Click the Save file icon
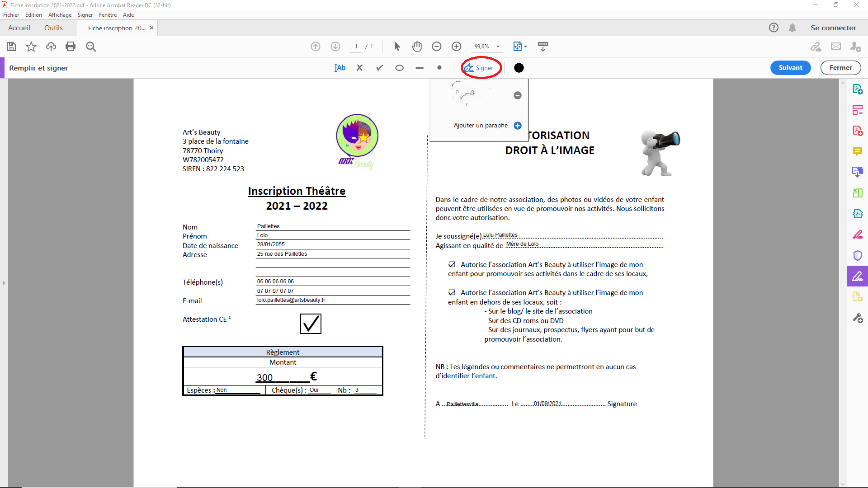The image size is (868, 488). [11, 47]
